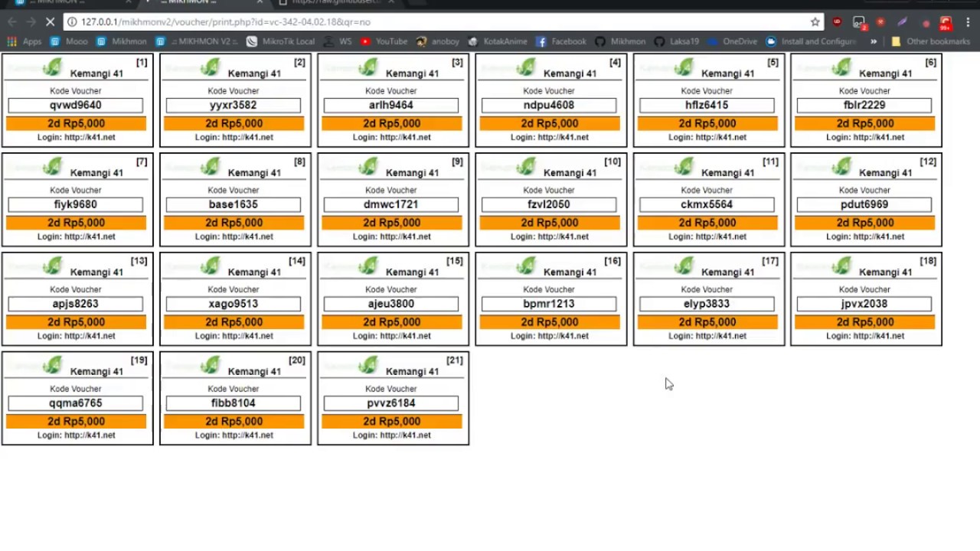Click the green leaf logo on voucher 1

(52, 68)
